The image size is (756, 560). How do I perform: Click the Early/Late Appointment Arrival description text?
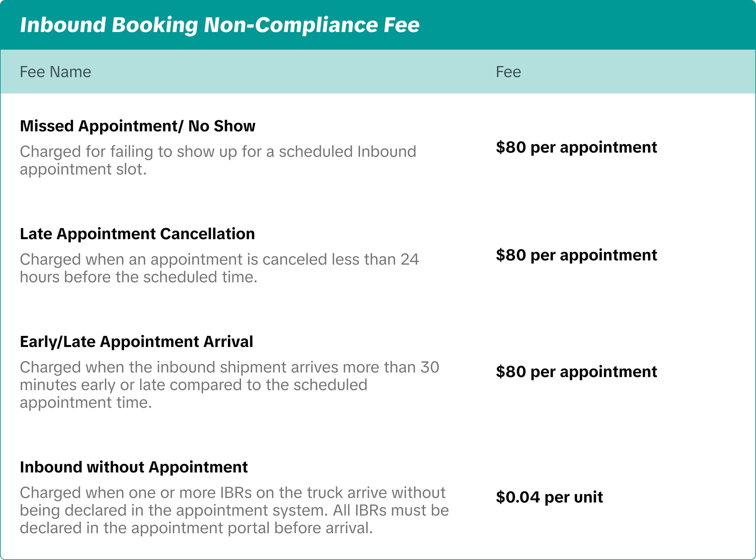[x=229, y=385]
